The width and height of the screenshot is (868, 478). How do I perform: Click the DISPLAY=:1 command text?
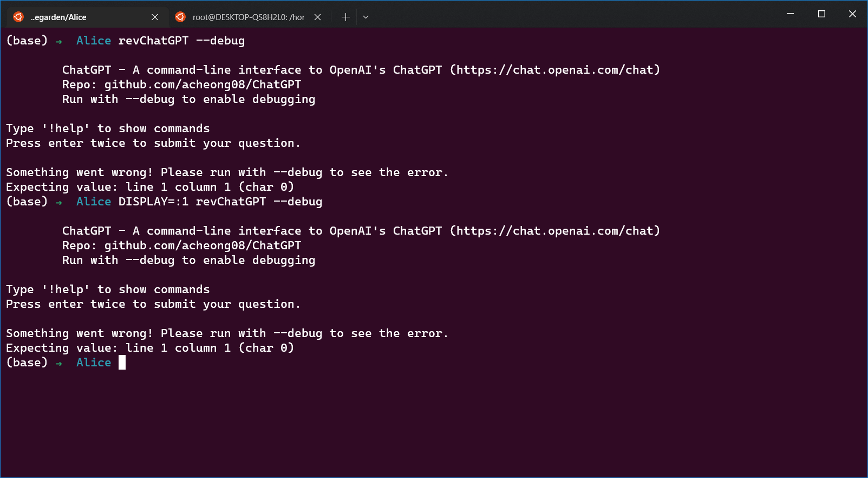(x=155, y=201)
